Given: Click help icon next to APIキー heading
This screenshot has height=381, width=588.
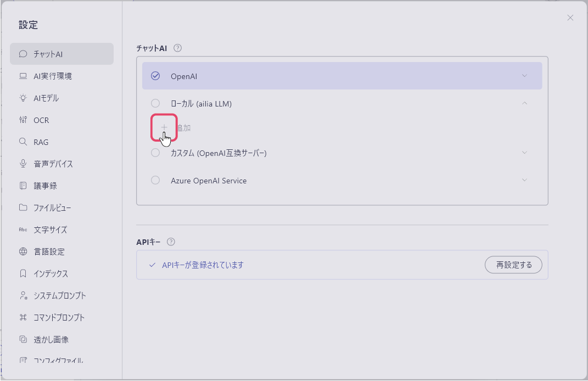Looking at the screenshot, I should 171,242.
